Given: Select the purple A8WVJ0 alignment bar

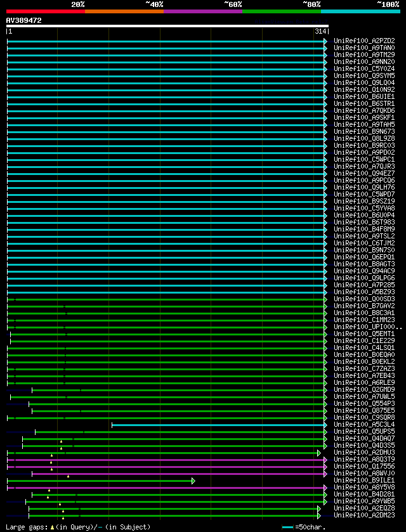Looking at the screenshot, I should click(x=180, y=474).
